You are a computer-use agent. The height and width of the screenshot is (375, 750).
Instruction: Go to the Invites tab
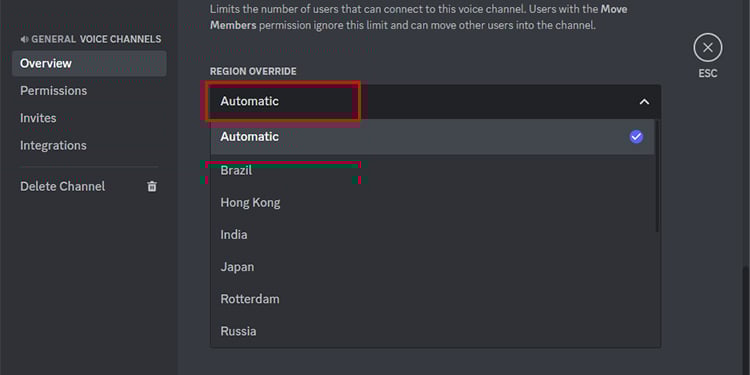click(x=89, y=118)
